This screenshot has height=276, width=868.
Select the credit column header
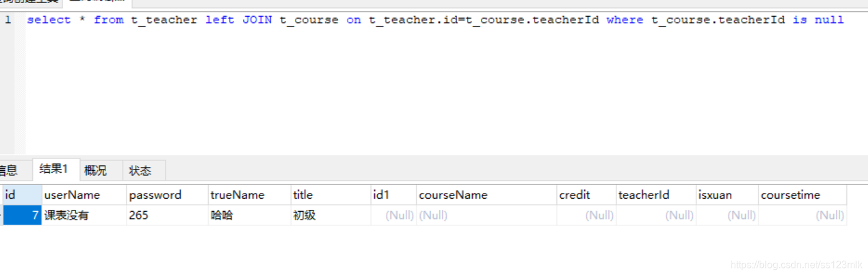coord(586,195)
